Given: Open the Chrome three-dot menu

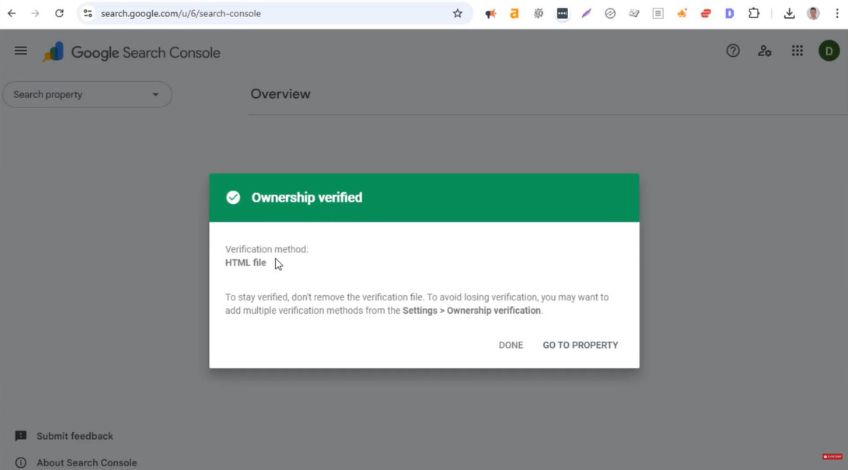Looking at the screenshot, I should [x=837, y=14].
